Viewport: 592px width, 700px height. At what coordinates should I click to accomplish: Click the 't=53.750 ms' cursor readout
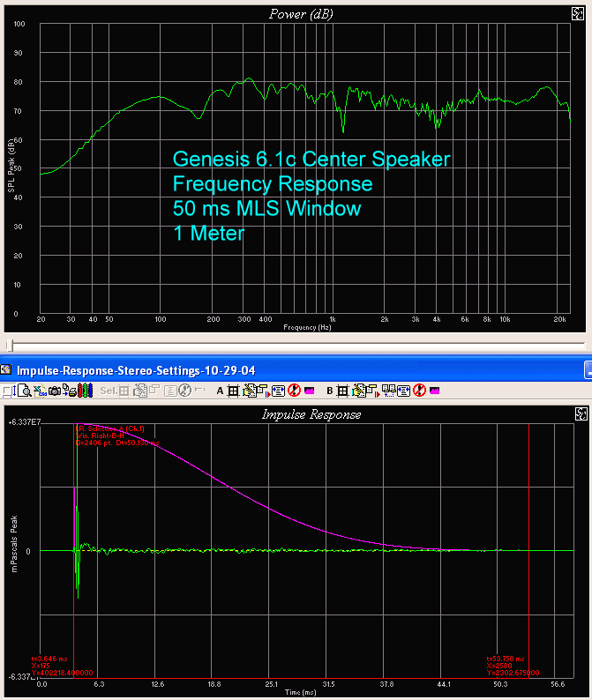(x=506, y=659)
